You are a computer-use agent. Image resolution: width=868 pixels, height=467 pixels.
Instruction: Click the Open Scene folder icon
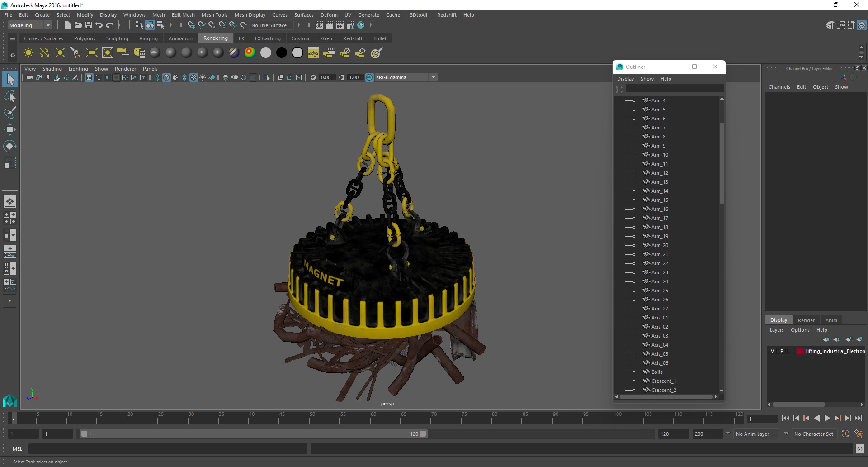coord(78,25)
